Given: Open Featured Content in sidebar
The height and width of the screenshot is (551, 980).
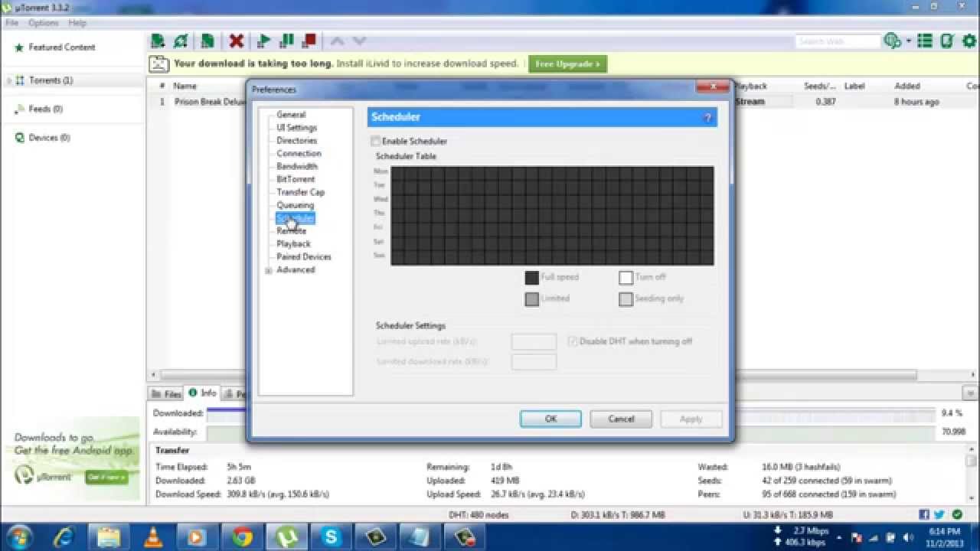Looking at the screenshot, I should click(62, 47).
